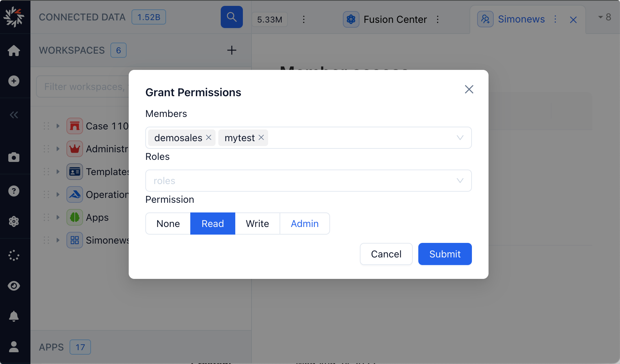The width and height of the screenshot is (620, 364).
Task: Switch to the Simonews tab
Action: tap(521, 19)
